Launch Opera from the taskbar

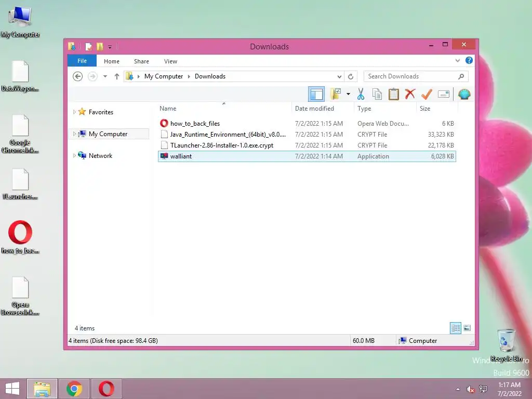click(106, 389)
